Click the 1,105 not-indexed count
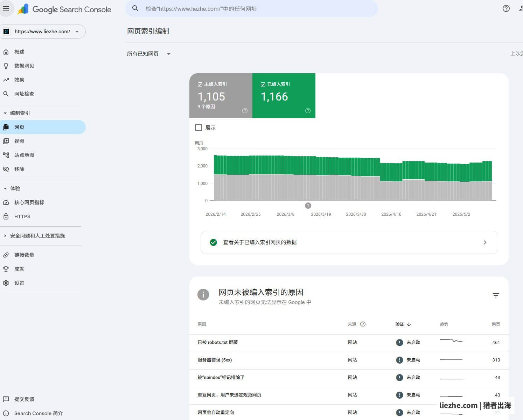This screenshot has width=523, height=420. pos(211,97)
